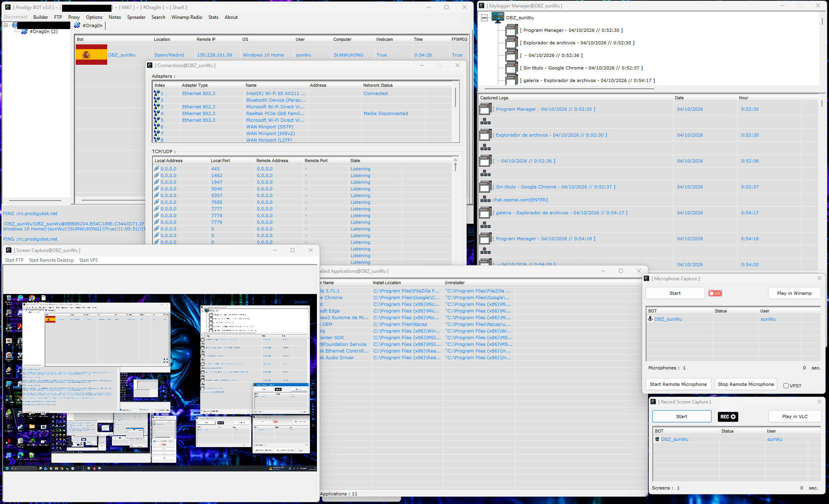Open the Winamp Radio menu
Viewport: 829px width, 504px height.
(187, 17)
